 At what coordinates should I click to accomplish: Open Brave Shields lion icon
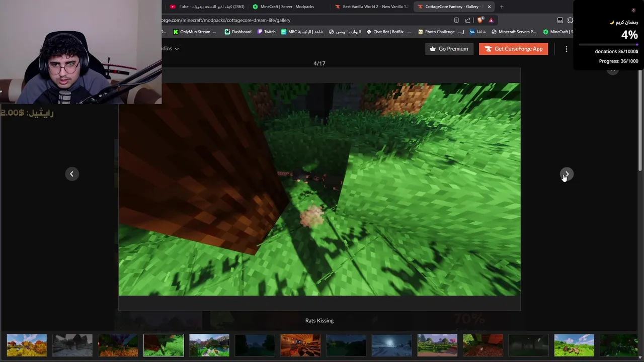pyautogui.click(x=480, y=20)
